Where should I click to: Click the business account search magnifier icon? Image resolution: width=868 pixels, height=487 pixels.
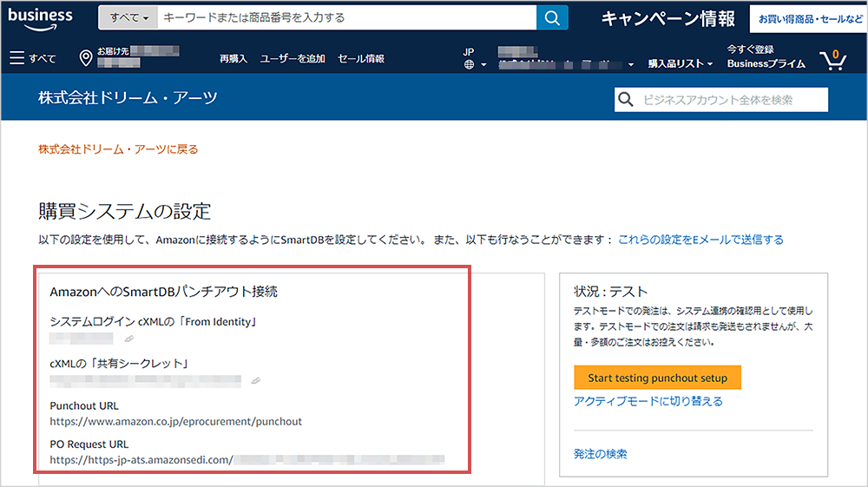tap(626, 100)
